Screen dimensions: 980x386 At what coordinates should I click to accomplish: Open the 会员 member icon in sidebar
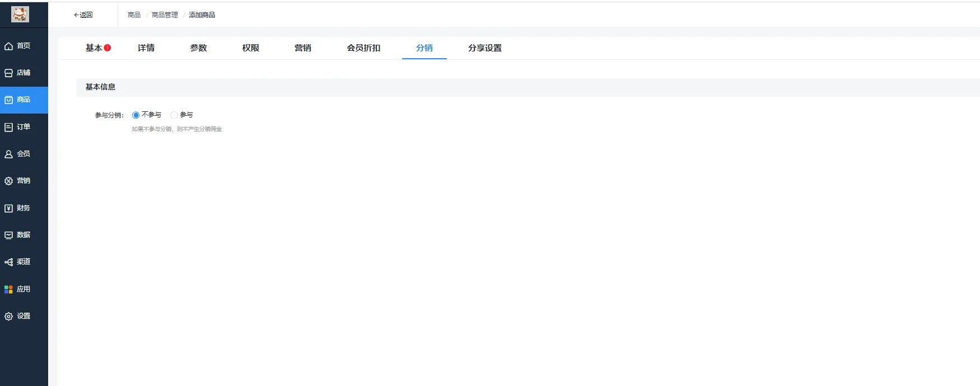click(9, 154)
